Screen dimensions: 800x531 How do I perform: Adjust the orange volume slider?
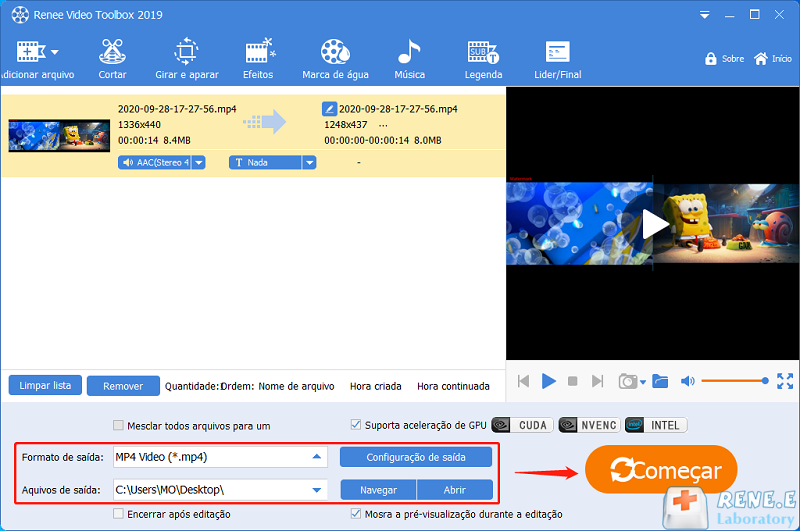[735, 381]
